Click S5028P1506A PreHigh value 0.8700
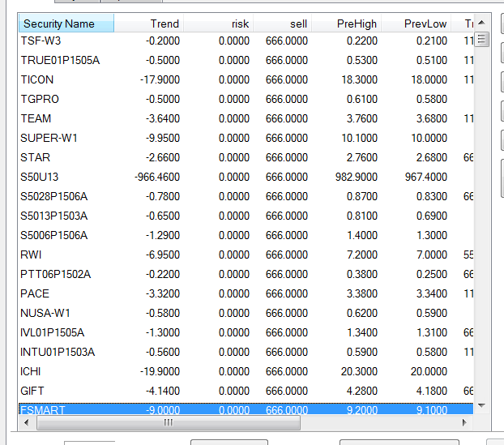Image resolution: width=504 pixels, height=445 pixels. point(362,196)
